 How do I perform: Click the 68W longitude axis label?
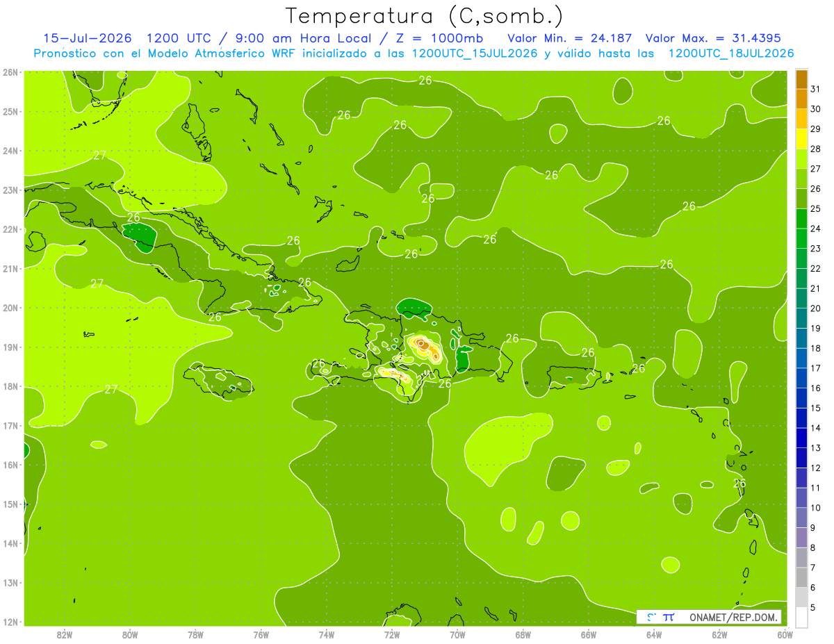(523, 635)
